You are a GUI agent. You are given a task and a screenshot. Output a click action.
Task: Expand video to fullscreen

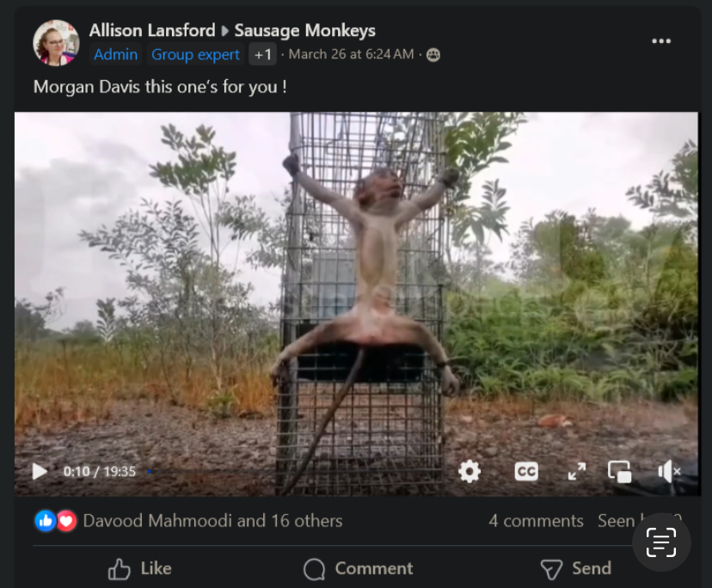click(x=577, y=471)
